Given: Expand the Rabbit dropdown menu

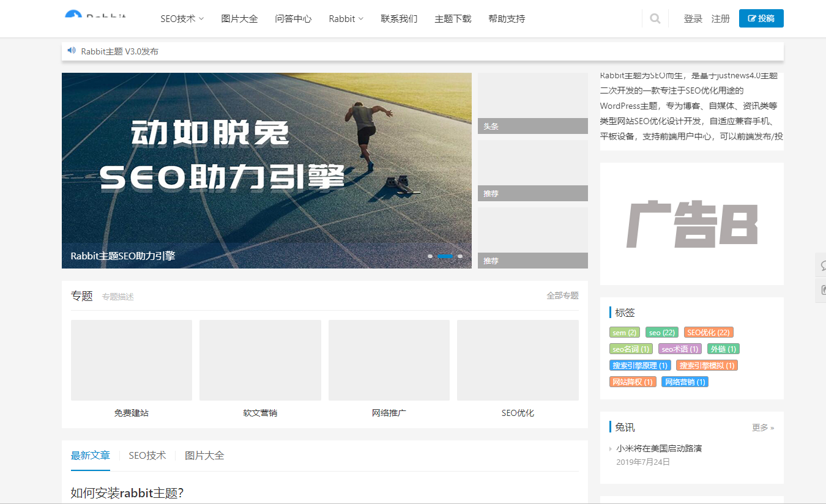Looking at the screenshot, I should [346, 19].
